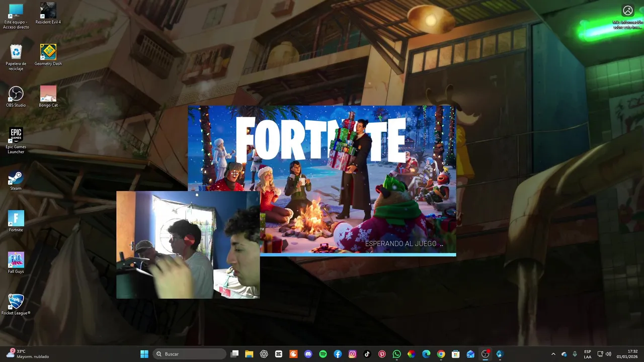Select the Fortnite desktop shortcut
644x362 pixels.
[x=16, y=221]
